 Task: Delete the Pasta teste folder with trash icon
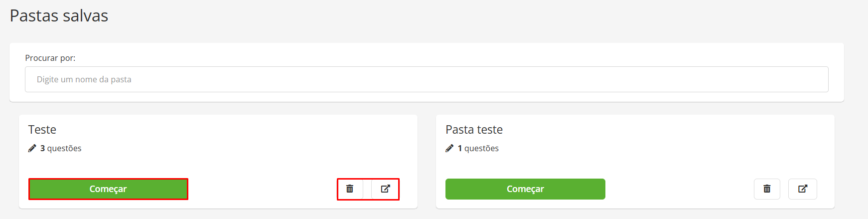pyautogui.click(x=767, y=189)
